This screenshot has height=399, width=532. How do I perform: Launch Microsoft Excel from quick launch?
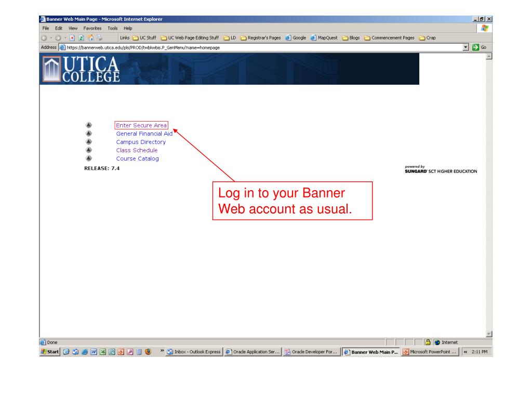(x=103, y=352)
